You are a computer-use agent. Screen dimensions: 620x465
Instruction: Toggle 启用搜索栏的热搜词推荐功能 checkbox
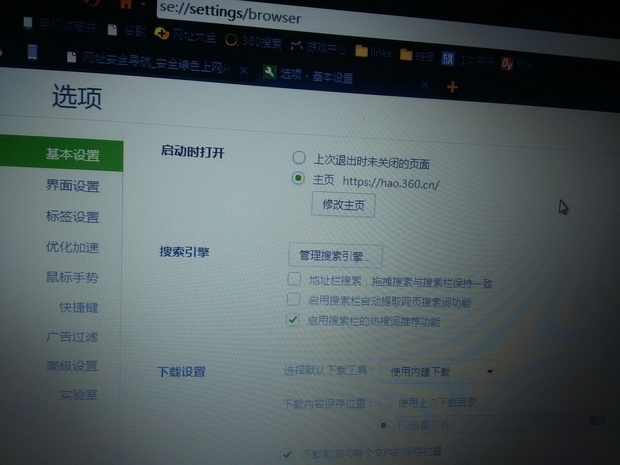click(293, 319)
